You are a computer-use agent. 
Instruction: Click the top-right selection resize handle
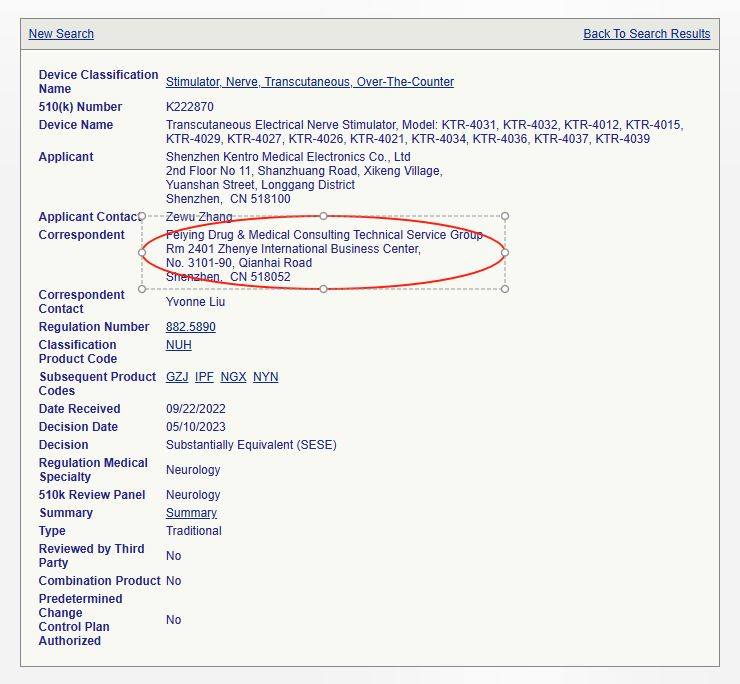click(505, 216)
